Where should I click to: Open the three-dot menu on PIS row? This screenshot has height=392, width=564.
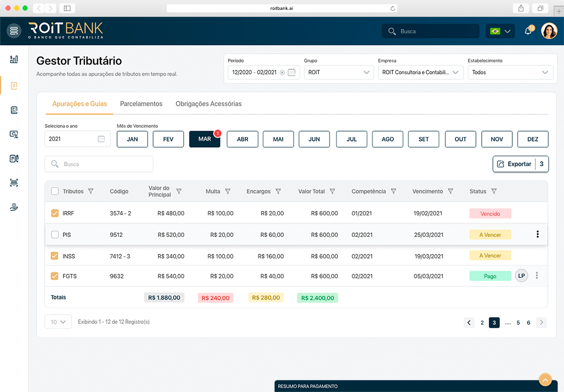tap(538, 235)
